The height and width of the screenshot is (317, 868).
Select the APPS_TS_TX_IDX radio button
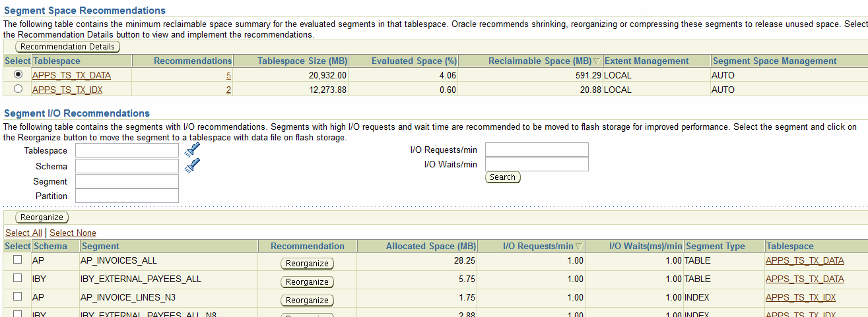click(18, 89)
